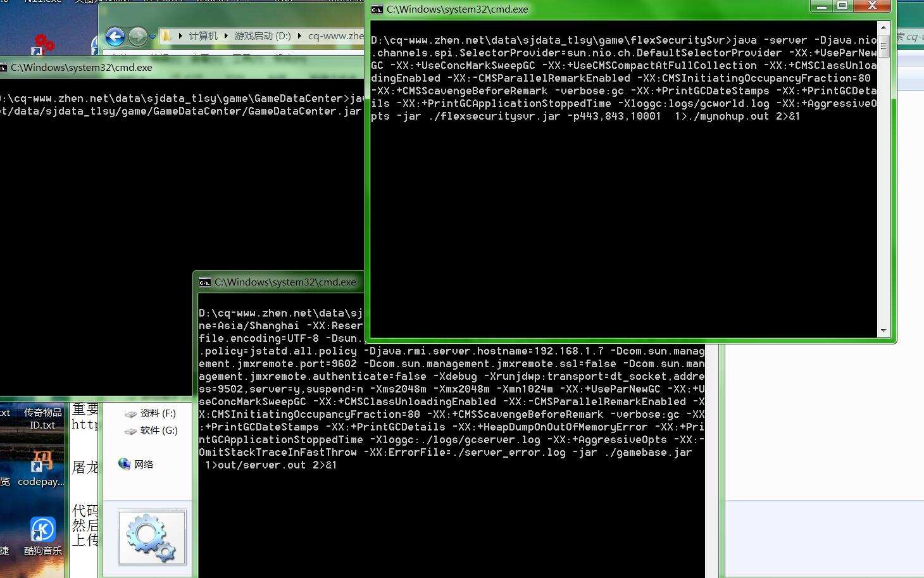Click the Explorer forward navigation arrow
The height and width of the screenshot is (578, 924).
tap(137, 37)
